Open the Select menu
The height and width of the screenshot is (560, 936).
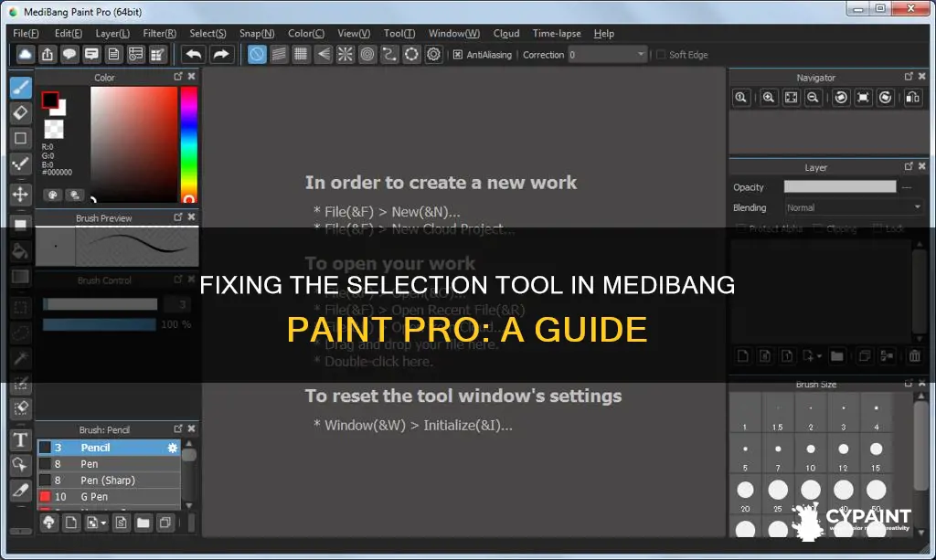(x=207, y=34)
